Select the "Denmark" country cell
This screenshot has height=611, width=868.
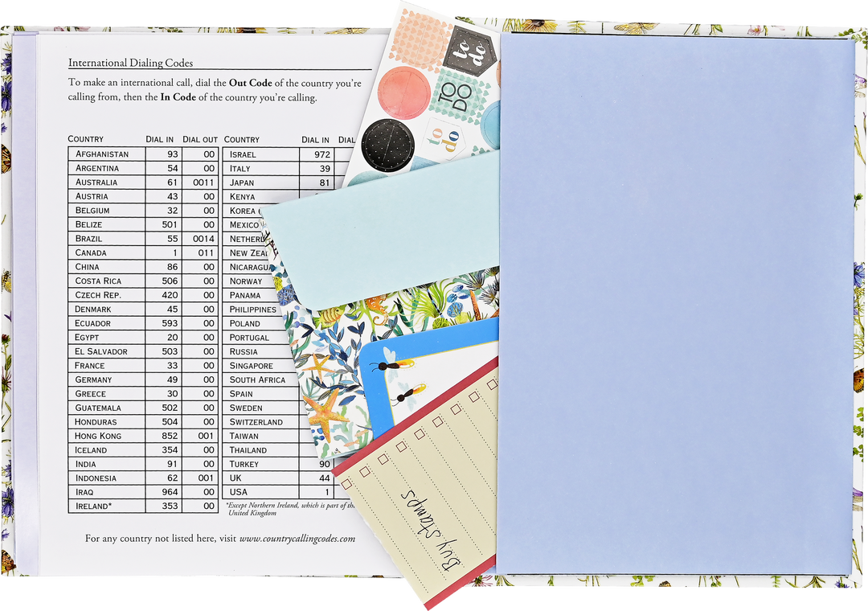107,309
